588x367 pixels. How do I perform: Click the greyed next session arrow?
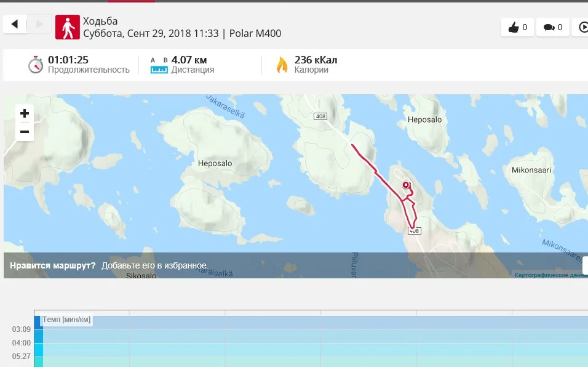(x=39, y=25)
